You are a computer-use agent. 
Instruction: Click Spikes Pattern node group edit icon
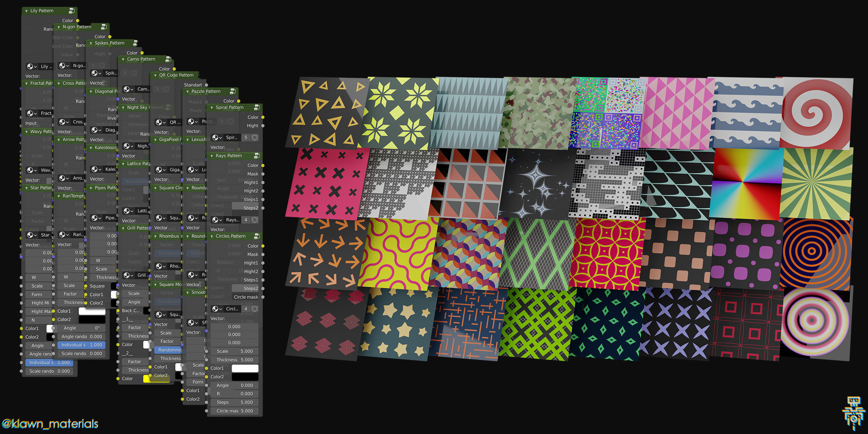coord(135,43)
